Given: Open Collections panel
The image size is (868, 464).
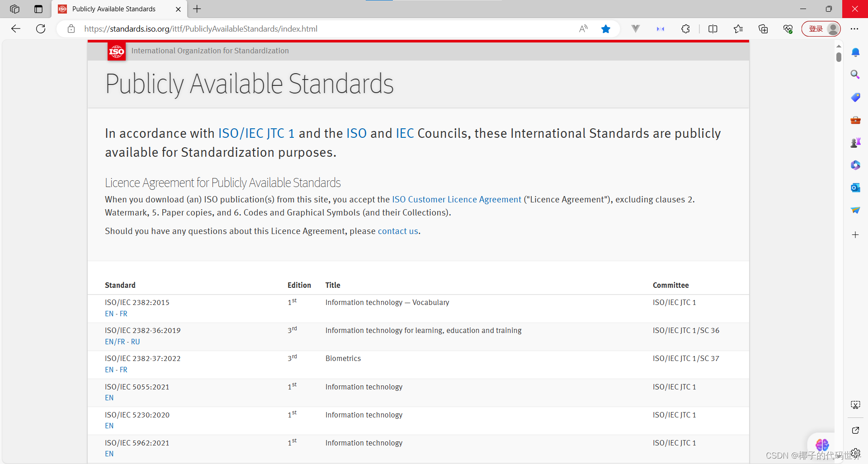Looking at the screenshot, I should (763, 29).
